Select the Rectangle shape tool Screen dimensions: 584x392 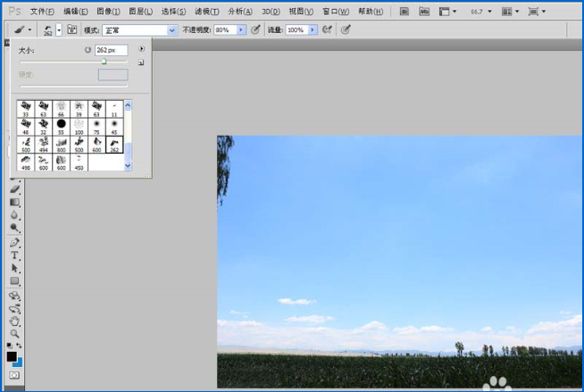coord(15,281)
